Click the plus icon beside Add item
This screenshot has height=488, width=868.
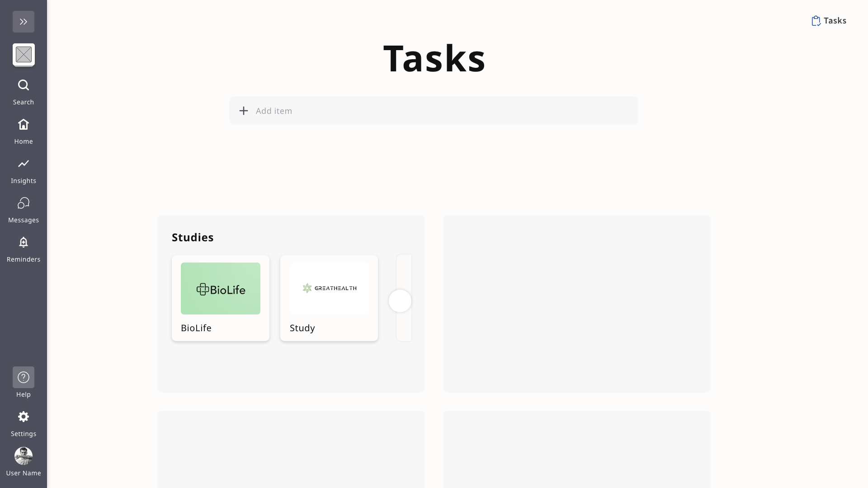[x=244, y=111]
